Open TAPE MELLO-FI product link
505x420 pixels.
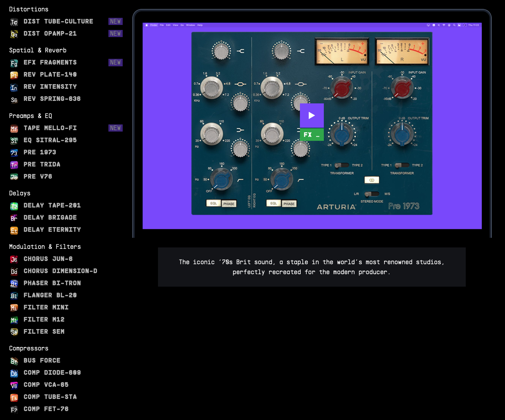tap(50, 128)
